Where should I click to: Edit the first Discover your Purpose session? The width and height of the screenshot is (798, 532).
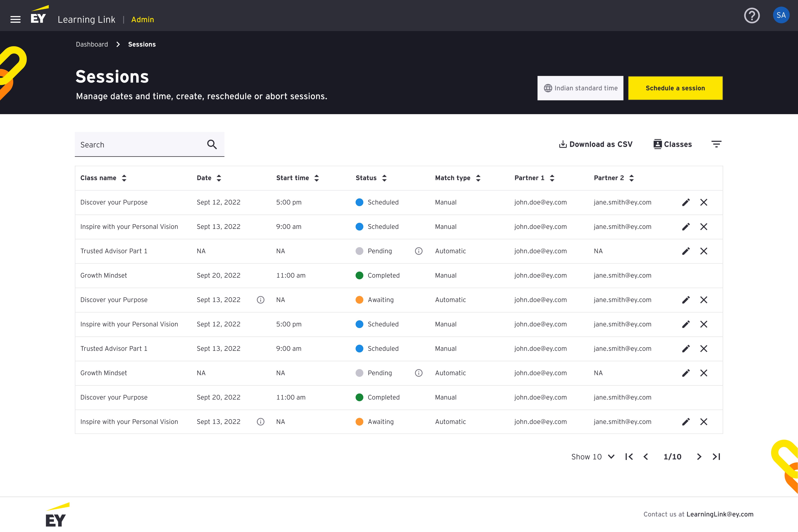[x=686, y=203]
